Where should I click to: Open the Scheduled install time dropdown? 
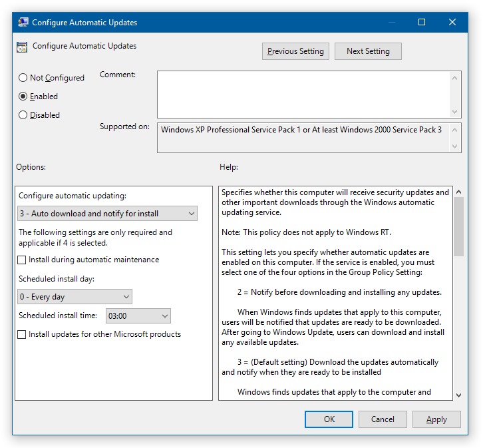(x=138, y=316)
